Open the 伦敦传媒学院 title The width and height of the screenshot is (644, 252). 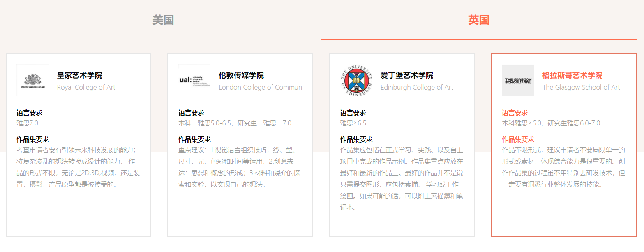tap(241, 75)
